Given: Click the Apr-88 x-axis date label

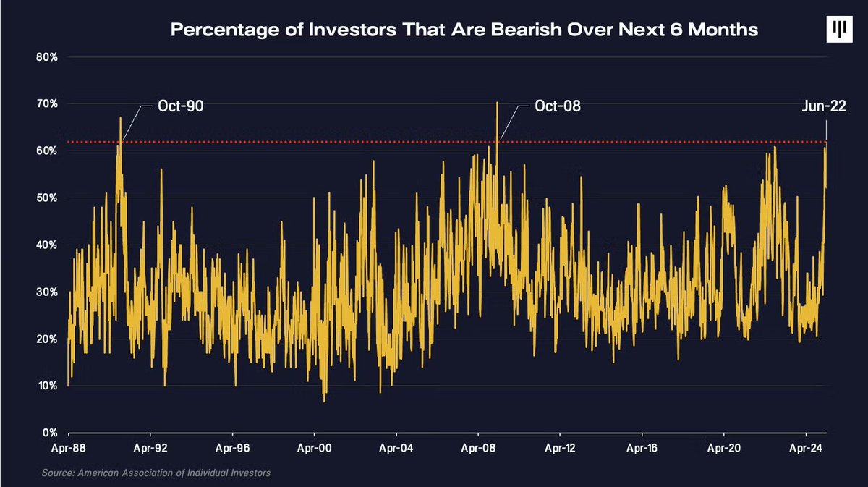Looking at the screenshot, I should tap(68, 448).
